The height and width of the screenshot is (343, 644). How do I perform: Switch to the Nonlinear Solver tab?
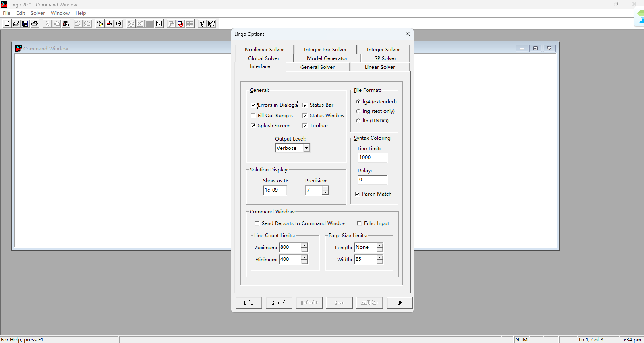pyautogui.click(x=264, y=50)
